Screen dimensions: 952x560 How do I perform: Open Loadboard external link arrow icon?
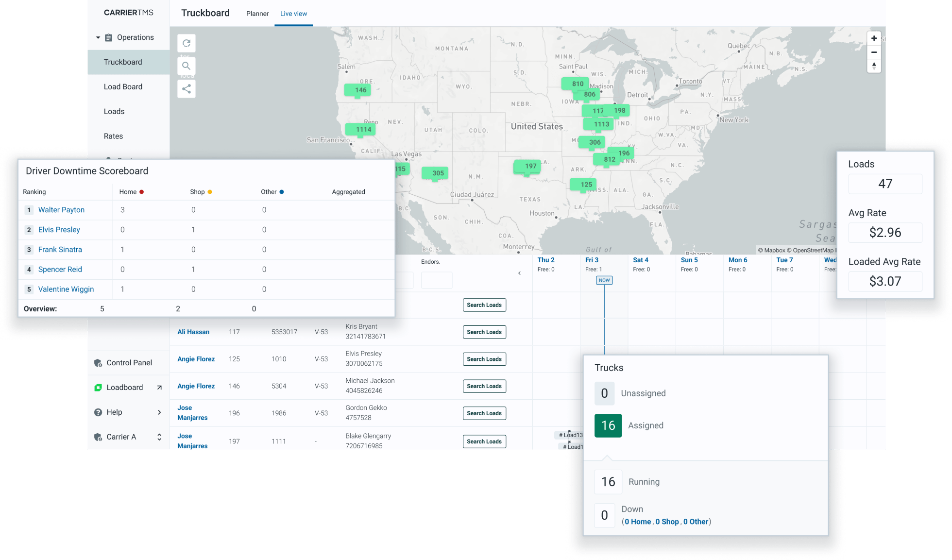tap(159, 388)
